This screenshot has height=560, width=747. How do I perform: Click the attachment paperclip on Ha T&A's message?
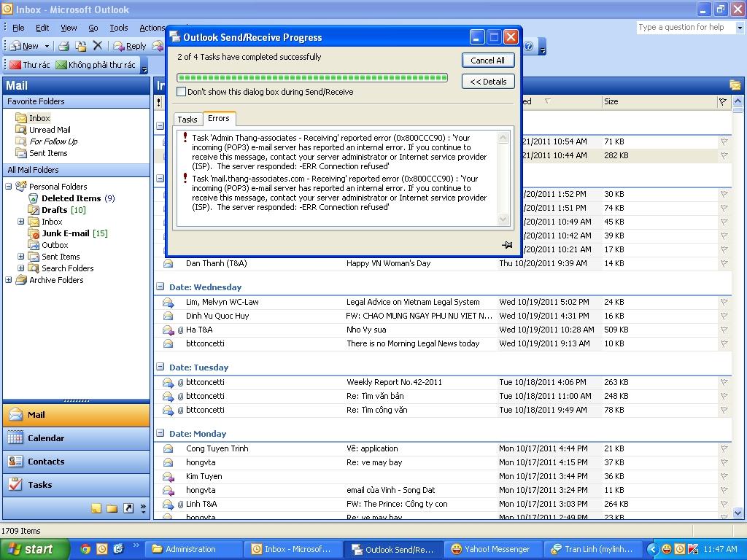tap(181, 330)
